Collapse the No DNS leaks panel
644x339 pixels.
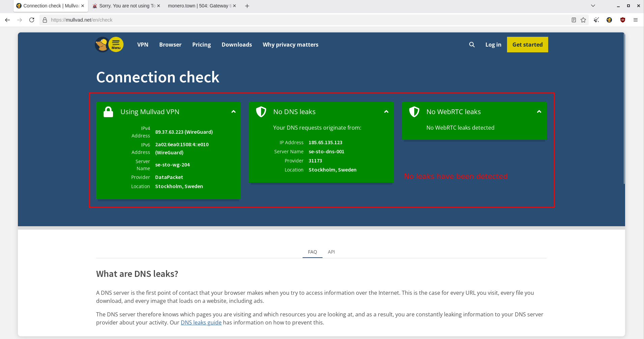(386, 112)
